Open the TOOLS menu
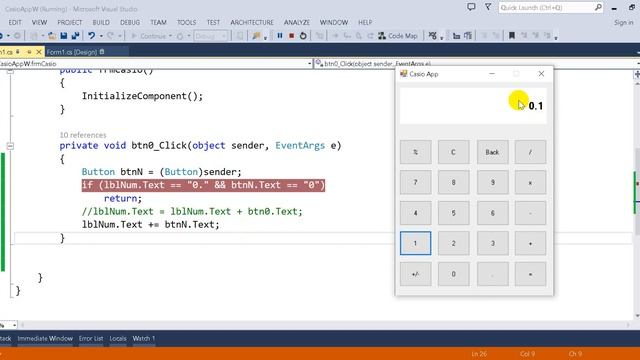640x360 pixels. (187, 22)
